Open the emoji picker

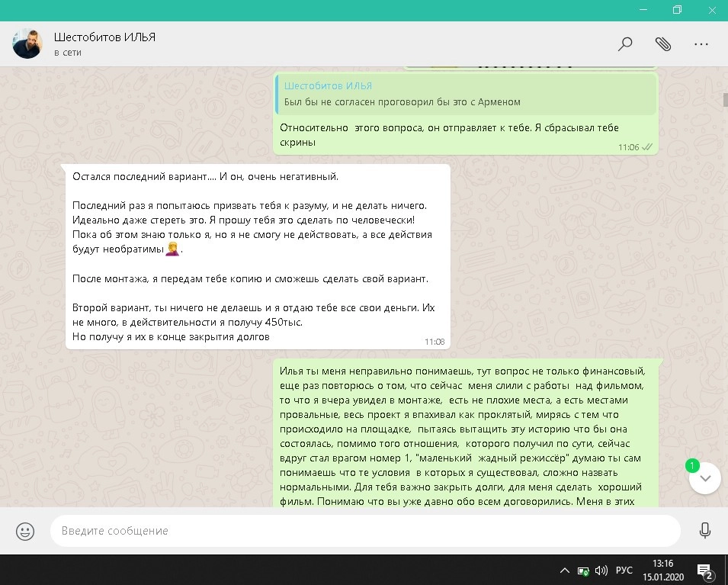pyautogui.click(x=25, y=530)
